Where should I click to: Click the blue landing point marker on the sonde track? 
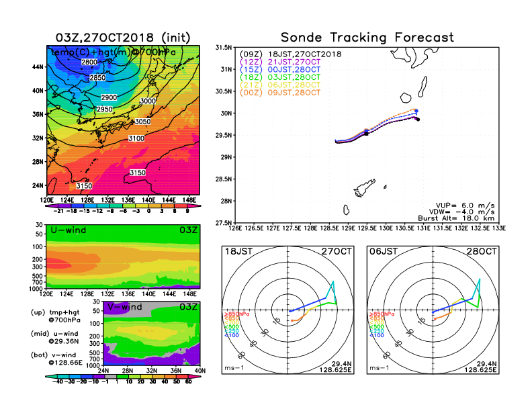pos(417,111)
